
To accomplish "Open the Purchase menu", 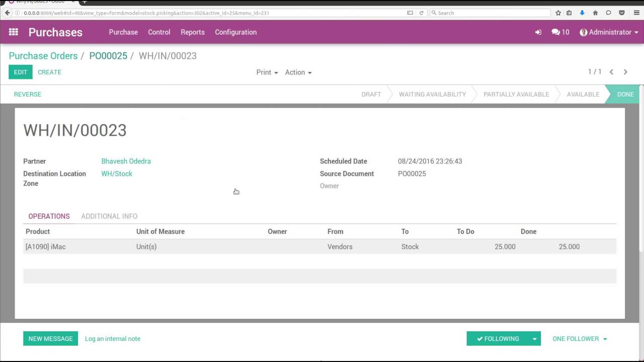I will click(123, 32).
